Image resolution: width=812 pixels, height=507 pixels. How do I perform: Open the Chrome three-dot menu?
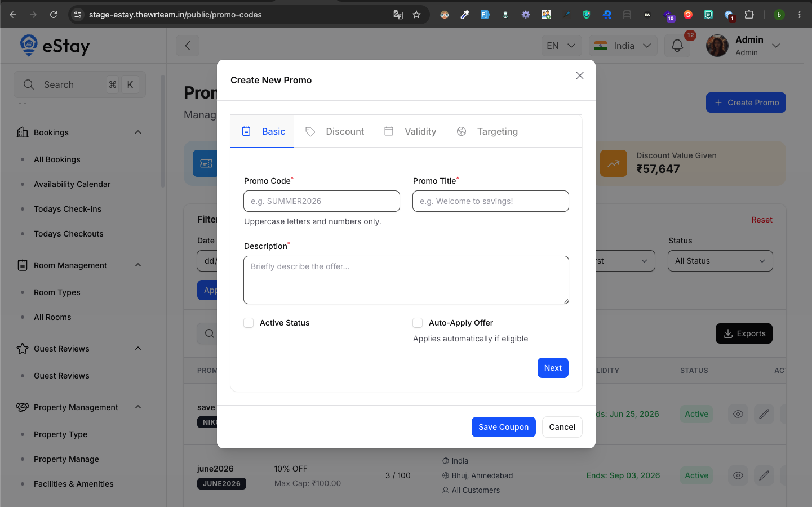coord(799,15)
